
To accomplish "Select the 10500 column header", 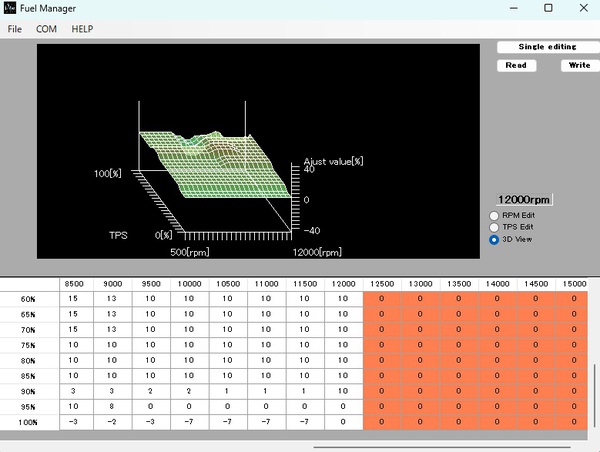I will coord(228,284).
